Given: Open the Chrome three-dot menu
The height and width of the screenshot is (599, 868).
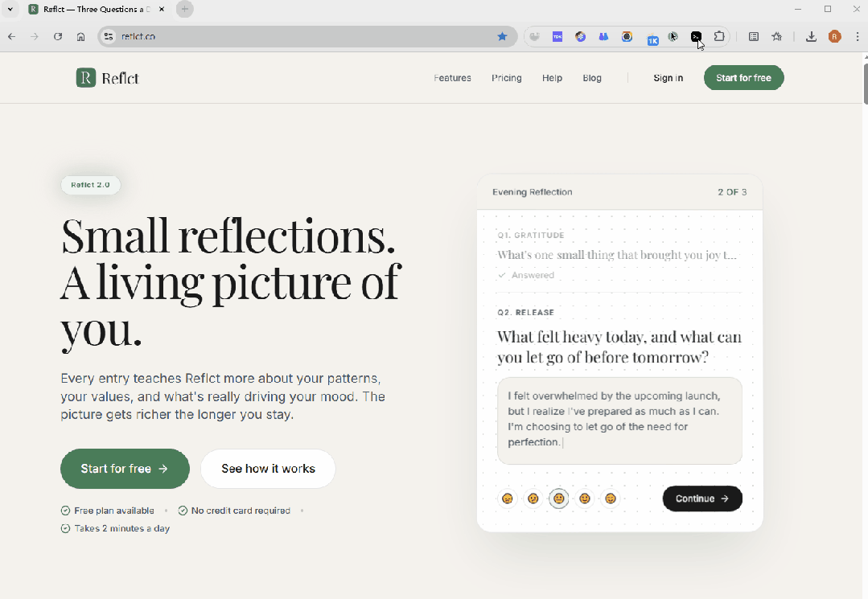Looking at the screenshot, I should [858, 36].
